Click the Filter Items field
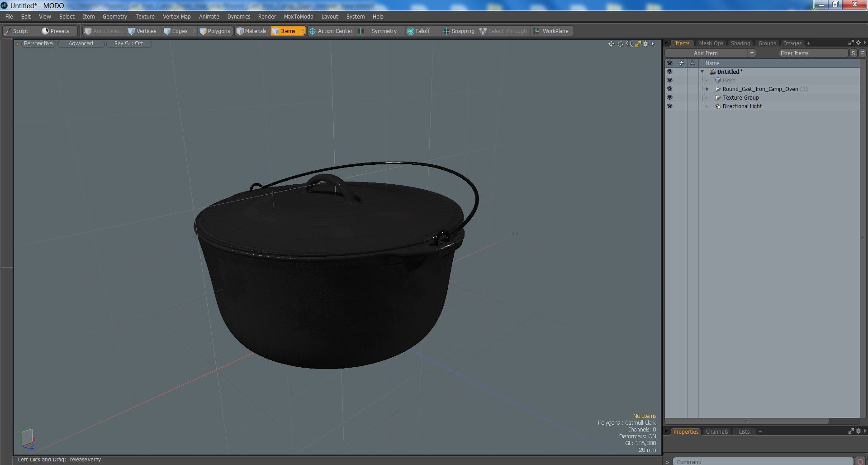The width and height of the screenshot is (868, 465). pyautogui.click(x=813, y=53)
